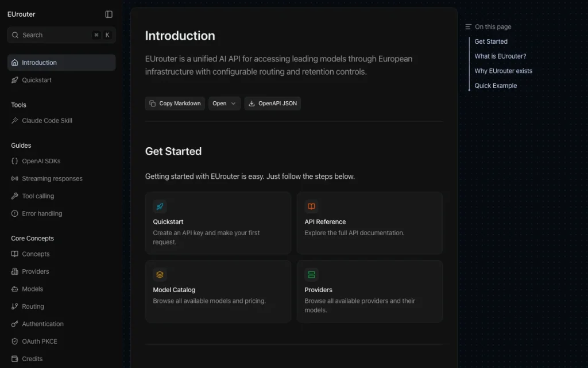588x368 pixels.
Task: Open the Tool calling guide
Action: pyautogui.click(x=61, y=196)
